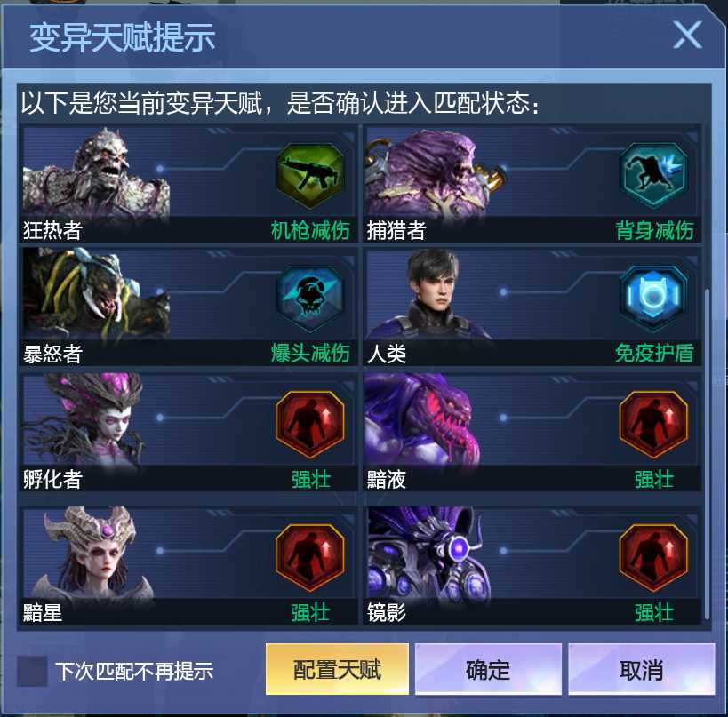Cancel with the 取消 button
The width and height of the screenshot is (728, 717).
point(642,669)
